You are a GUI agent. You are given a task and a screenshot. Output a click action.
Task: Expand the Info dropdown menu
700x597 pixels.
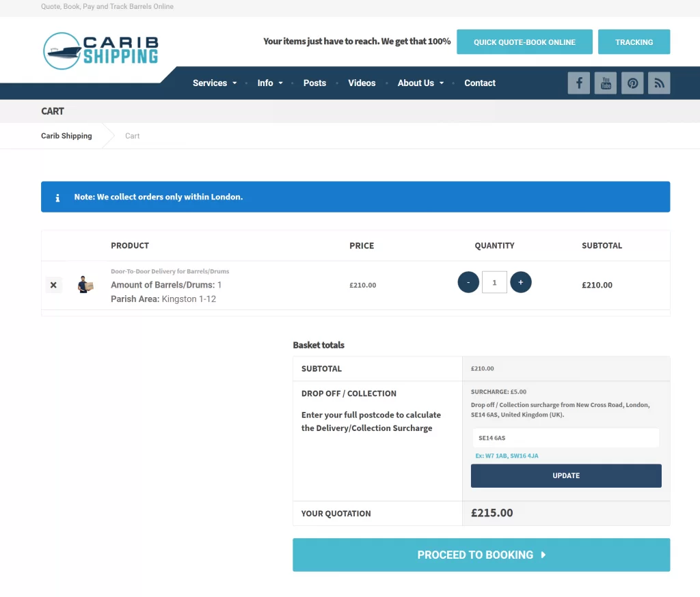(269, 83)
